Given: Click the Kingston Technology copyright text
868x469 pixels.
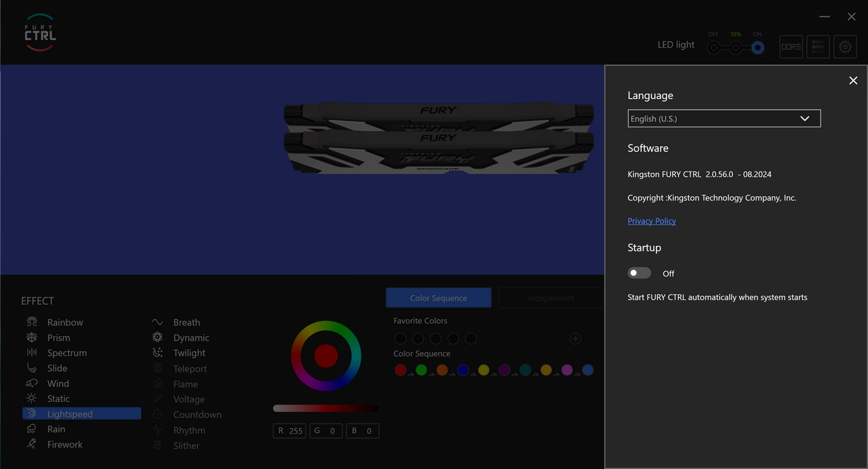Looking at the screenshot, I should pyautogui.click(x=712, y=198).
